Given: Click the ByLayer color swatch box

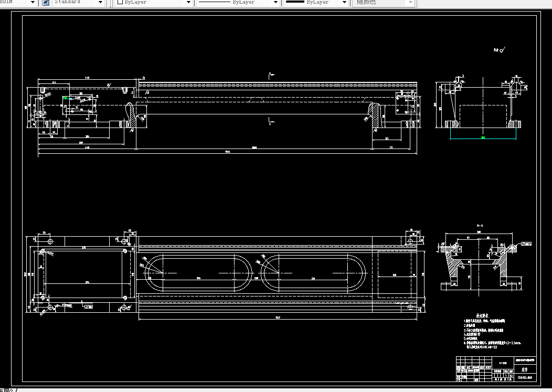Looking at the screenshot, I should pyautogui.click(x=120, y=2).
